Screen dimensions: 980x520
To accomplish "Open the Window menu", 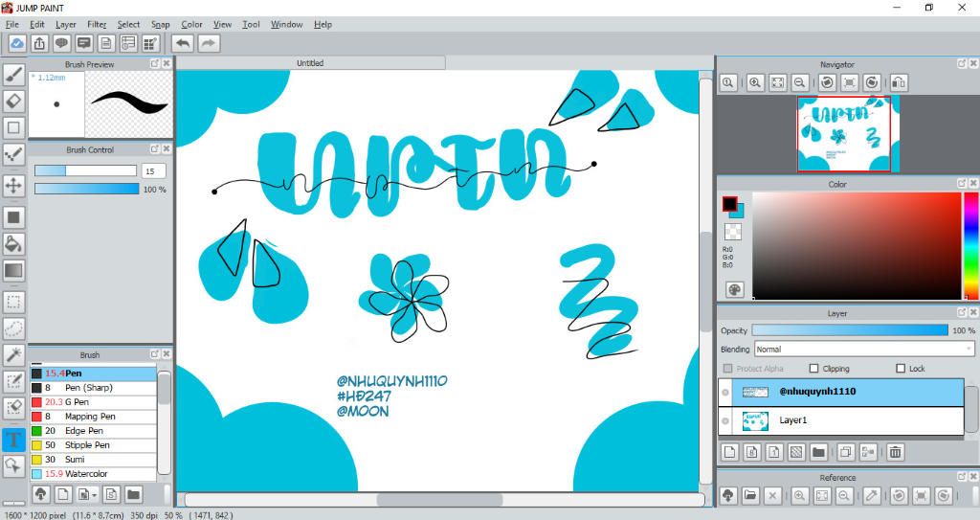I will (287, 24).
